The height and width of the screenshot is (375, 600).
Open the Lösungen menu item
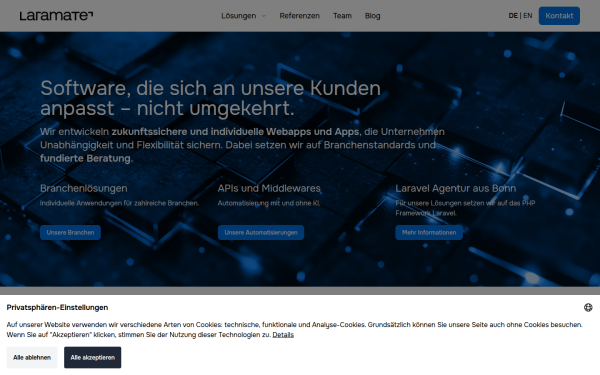[x=238, y=16]
